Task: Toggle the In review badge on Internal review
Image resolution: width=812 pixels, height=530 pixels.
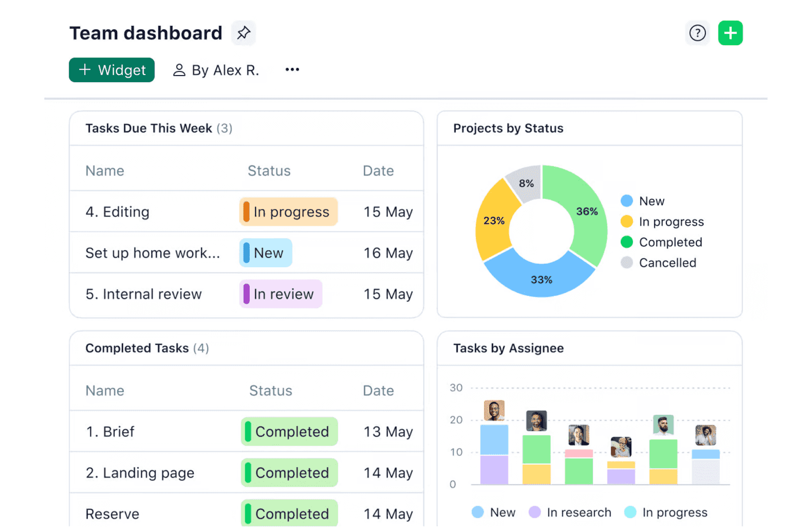Action: (x=281, y=294)
